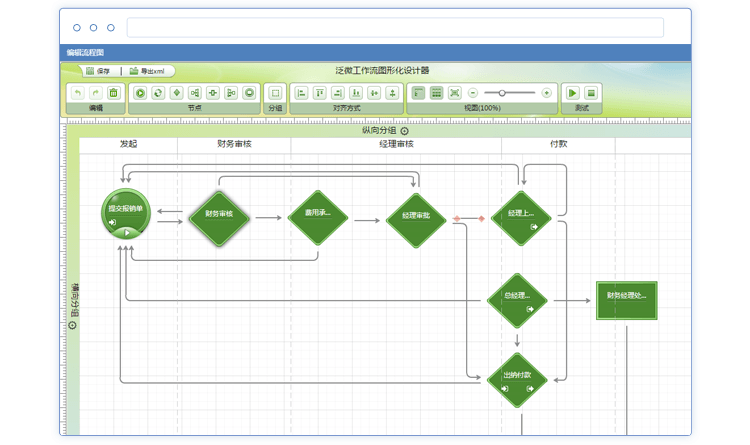Select the 提交报销单 start node
Image resolution: width=750 pixels, height=445 pixels.
coord(126,213)
